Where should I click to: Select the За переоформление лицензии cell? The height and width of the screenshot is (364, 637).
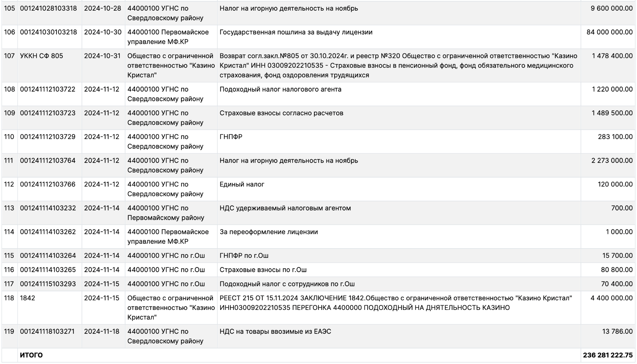(x=268, y=232)
